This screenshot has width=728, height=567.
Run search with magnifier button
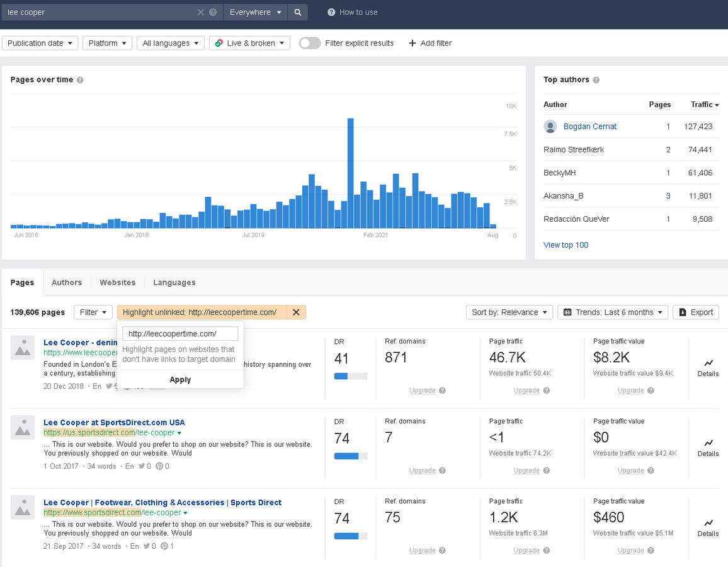pos(298,12)
